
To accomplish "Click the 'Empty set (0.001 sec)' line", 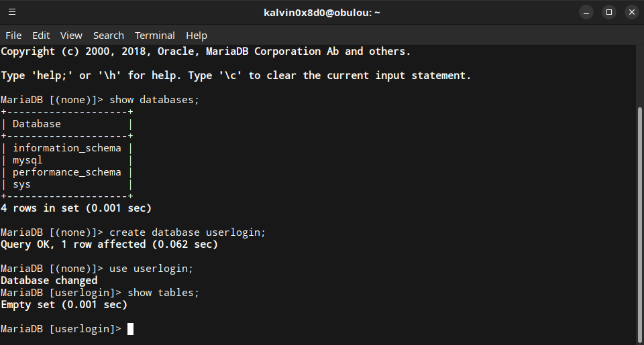I will [64, 305].
